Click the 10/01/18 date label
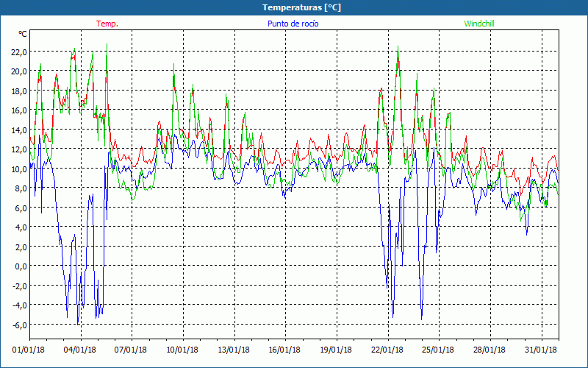The width and height of the screenshot is (588, 368). [x=182, y=350]
